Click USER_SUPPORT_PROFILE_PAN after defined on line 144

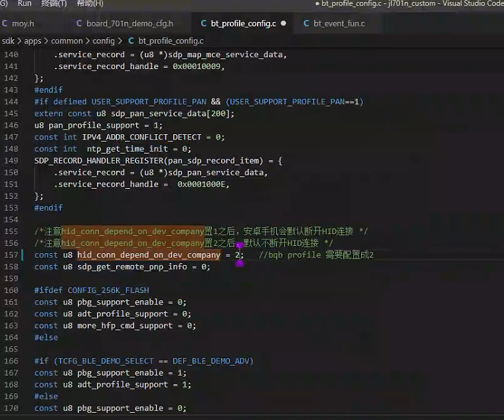pyautogui.click(x=149, y=102)
